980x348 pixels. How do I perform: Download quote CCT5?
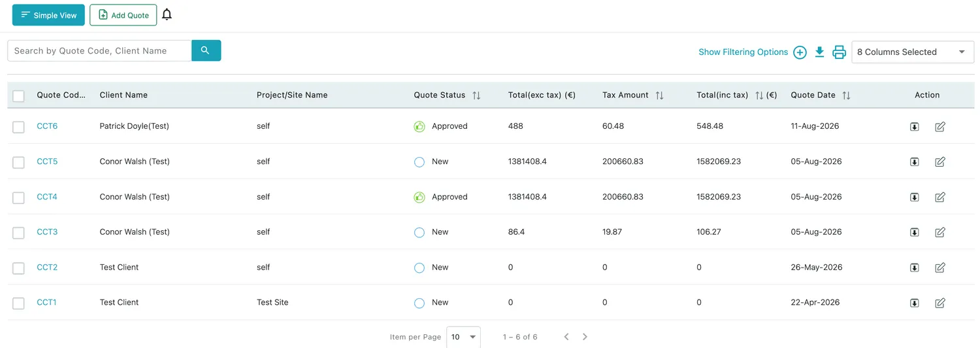[915, 162]
